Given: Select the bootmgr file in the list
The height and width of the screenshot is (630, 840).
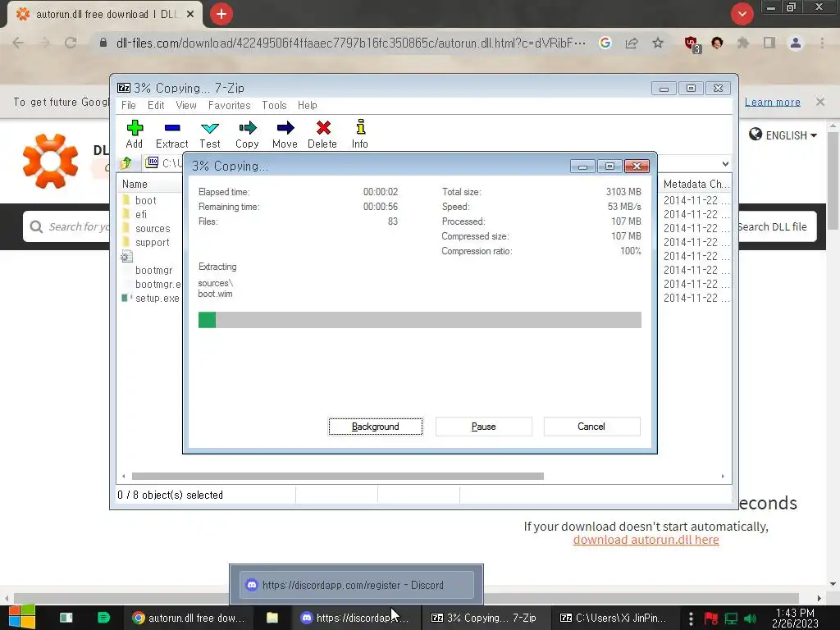Looking at the screenshot, I should [153, 270].
